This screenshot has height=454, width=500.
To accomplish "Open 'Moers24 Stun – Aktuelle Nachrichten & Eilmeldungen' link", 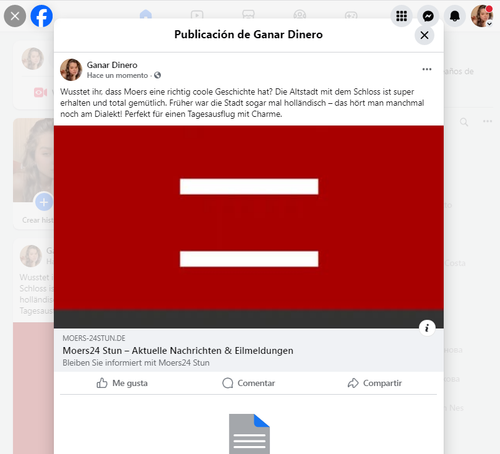I will pyautogui.click(x=178, y=351).
